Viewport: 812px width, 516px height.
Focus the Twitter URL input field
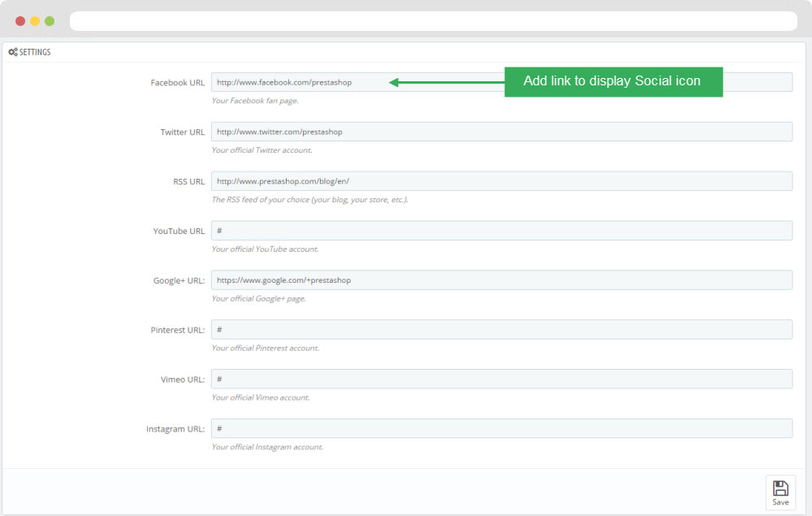coord(501,132)
